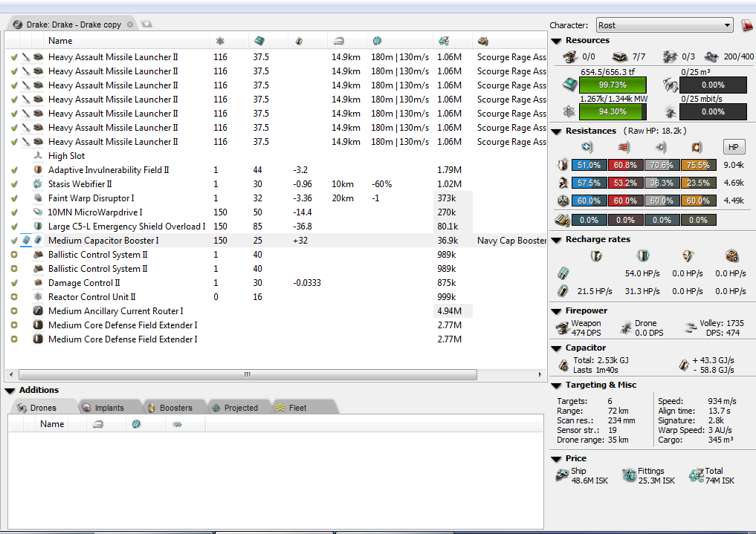This screenshot has width=756, height=534.
Task: Click the 10MN MicroWarpdrive I module icon
Action: (38, 212)
